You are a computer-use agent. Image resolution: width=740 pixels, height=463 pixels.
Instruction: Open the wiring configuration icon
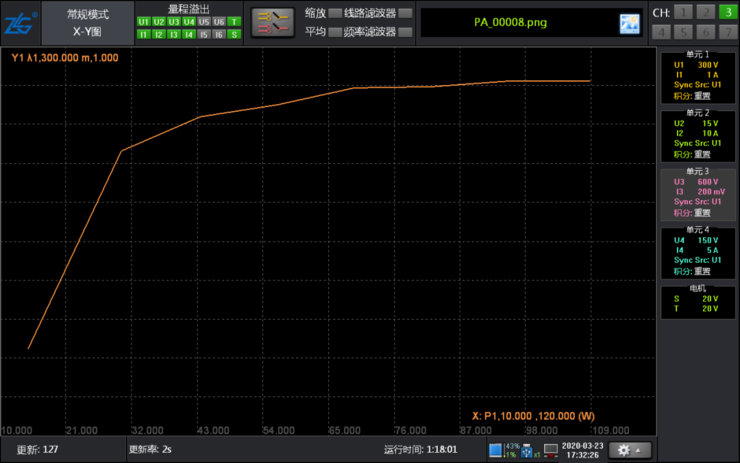[x=273, y=22]
